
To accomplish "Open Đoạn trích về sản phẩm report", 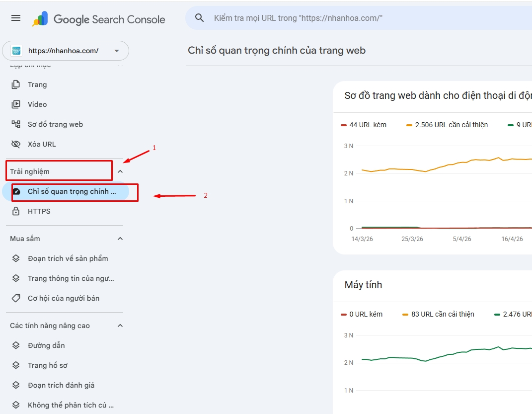I will [66, 258].
